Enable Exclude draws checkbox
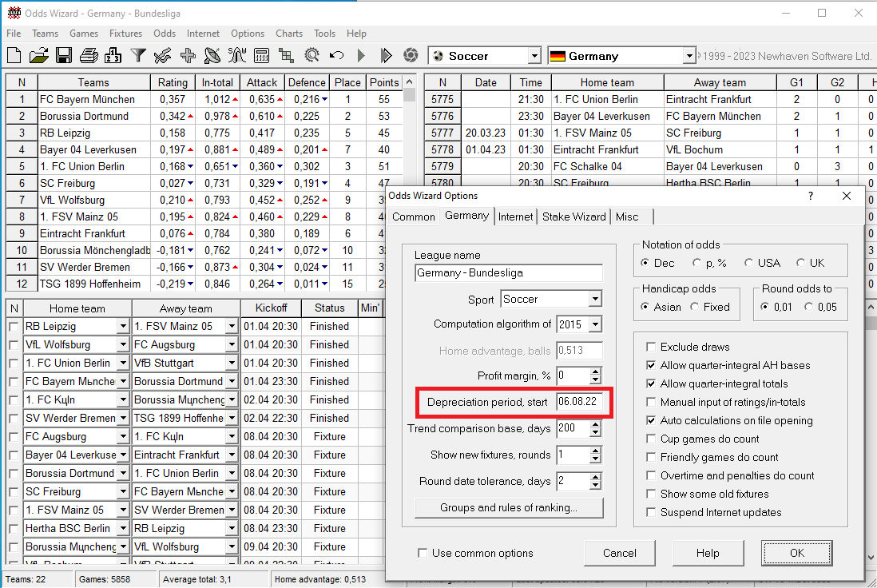Screen dimensions: 877x588 651,347
